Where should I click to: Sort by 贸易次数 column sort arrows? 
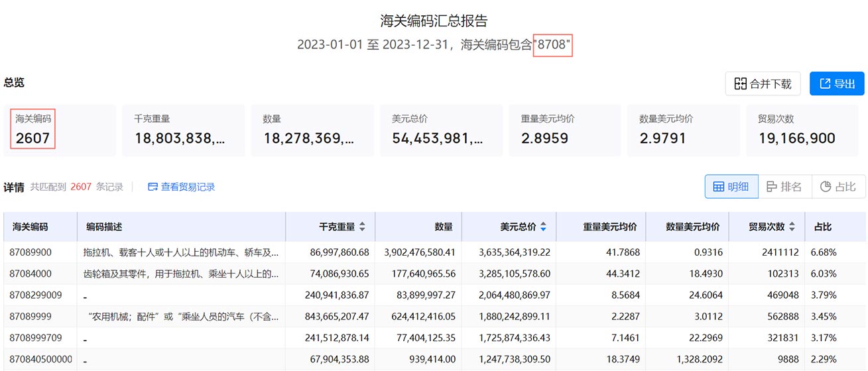(x=792, y=227)
